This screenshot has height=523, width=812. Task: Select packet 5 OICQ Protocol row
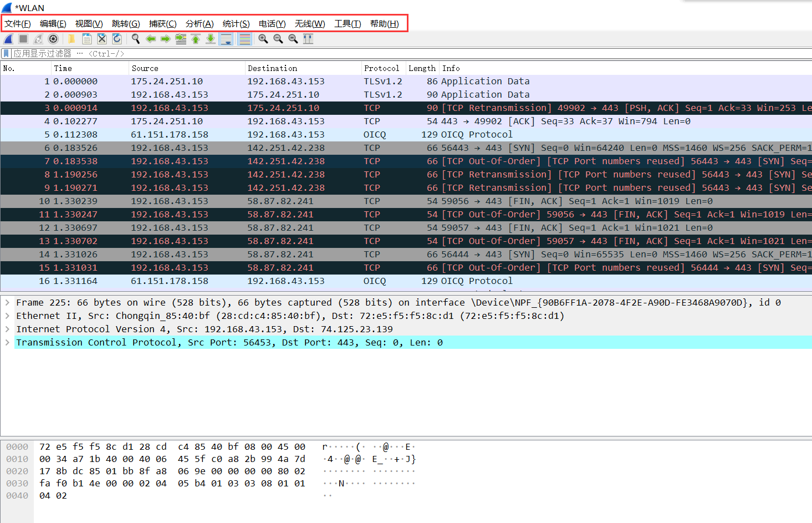[x=406, y=134]
